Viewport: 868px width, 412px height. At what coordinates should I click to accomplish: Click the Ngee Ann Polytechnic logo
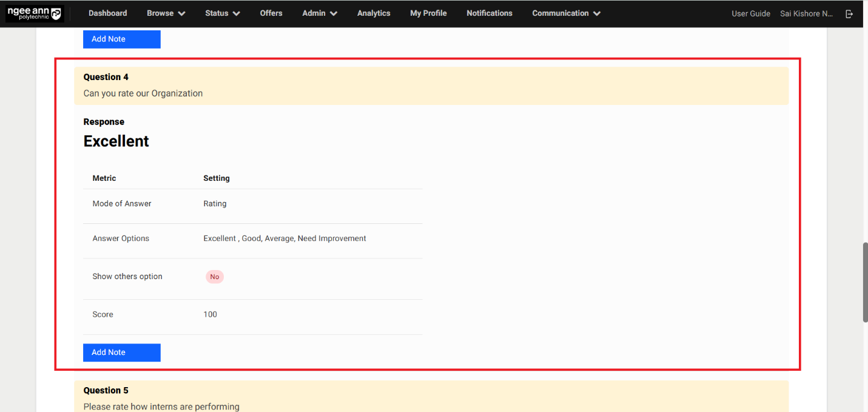pos(35,13)
